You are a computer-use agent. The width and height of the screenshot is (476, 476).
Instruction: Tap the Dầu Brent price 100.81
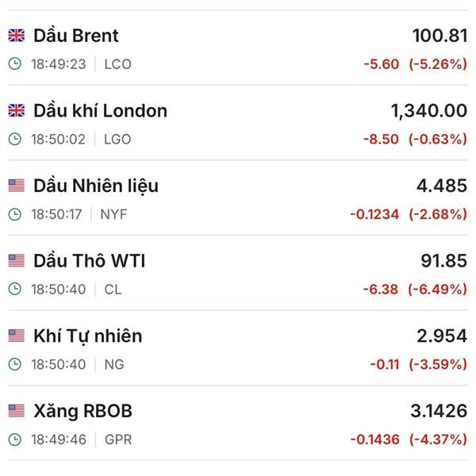coord(440,36)
